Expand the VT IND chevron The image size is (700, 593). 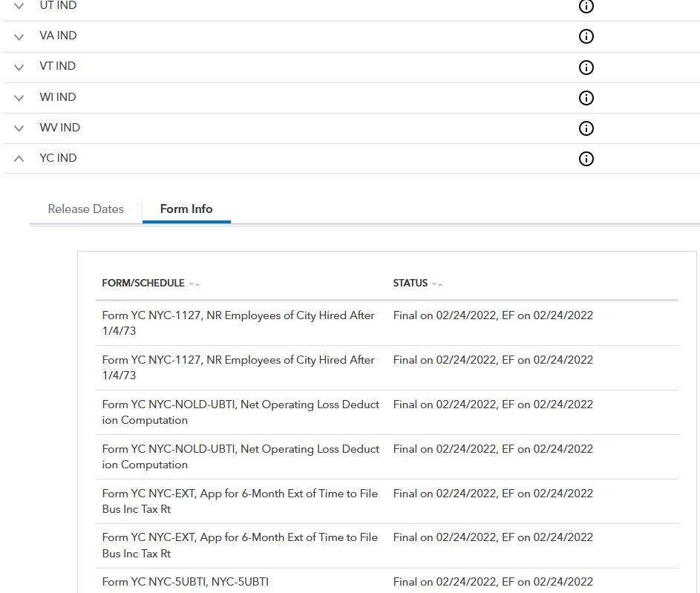[19, 67]
